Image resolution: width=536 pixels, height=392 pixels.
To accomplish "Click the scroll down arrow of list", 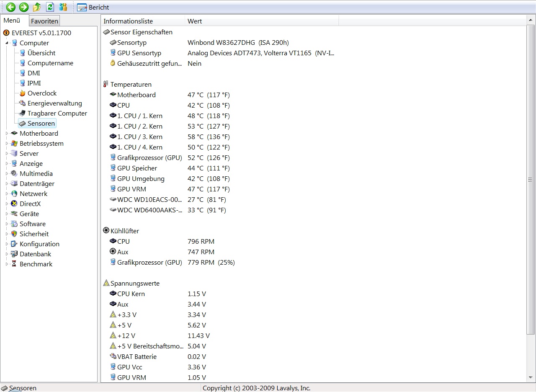I will coord(531,378).
